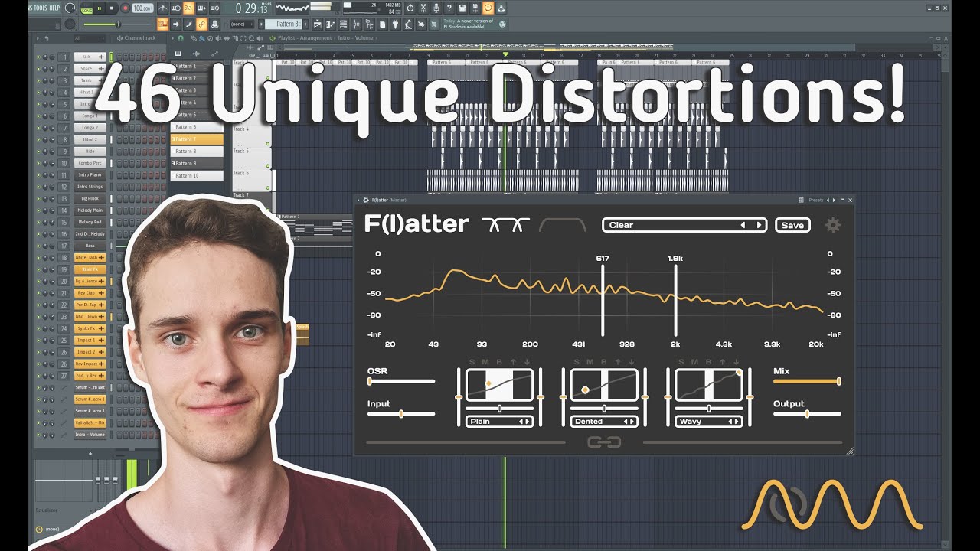Image resolution: width=980 pixels, height=551 pixels.
Task: Click the Save preset button
Action: [x=792, y=225]
